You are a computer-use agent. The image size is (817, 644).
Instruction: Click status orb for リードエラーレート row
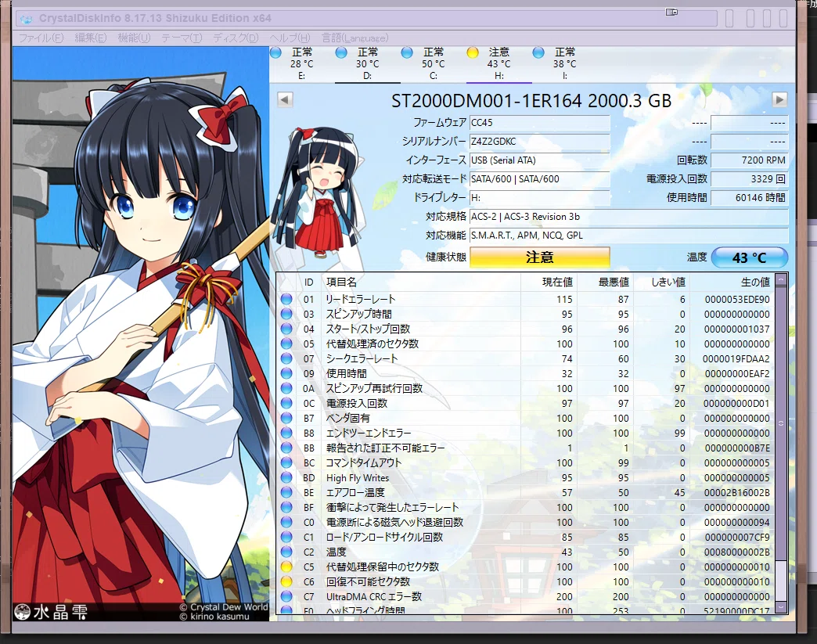pos(286,299)
